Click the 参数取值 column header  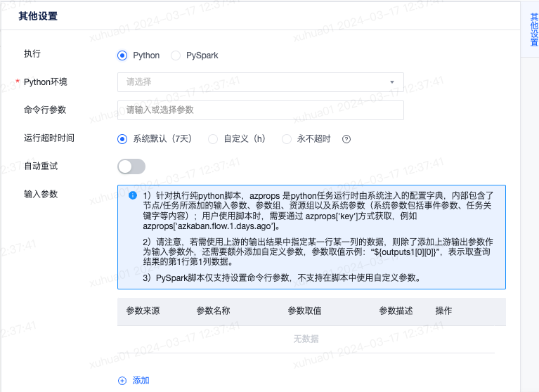[304, 311]
